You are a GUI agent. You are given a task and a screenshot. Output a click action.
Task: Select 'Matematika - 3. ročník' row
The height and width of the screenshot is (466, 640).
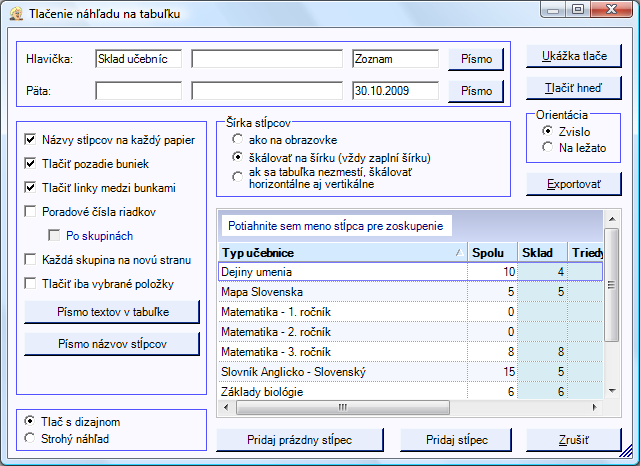point(411,352)
